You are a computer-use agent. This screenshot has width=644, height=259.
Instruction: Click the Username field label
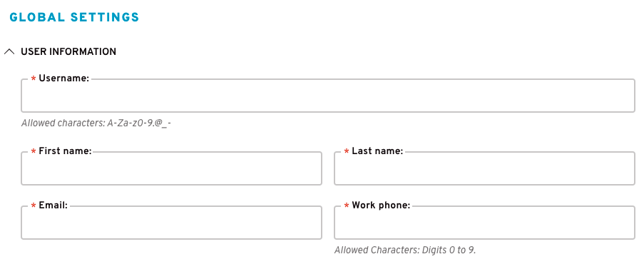(x=64, y=78)
